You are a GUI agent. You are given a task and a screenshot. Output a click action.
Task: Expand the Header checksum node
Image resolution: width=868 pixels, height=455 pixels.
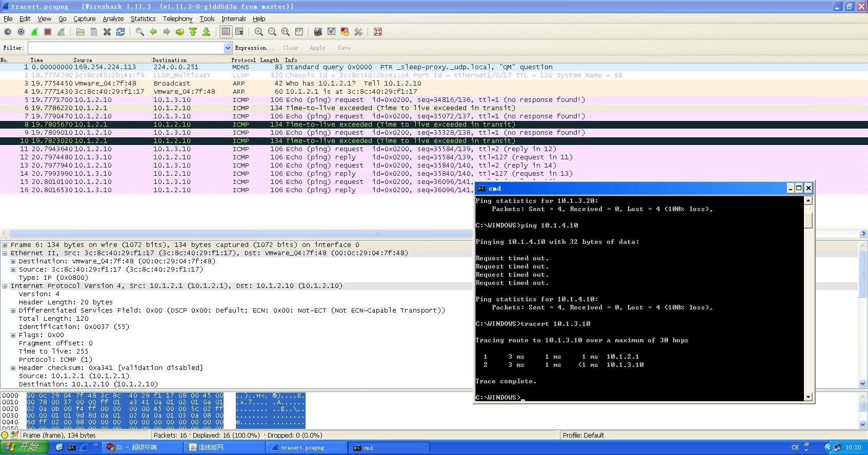point(13,368)
